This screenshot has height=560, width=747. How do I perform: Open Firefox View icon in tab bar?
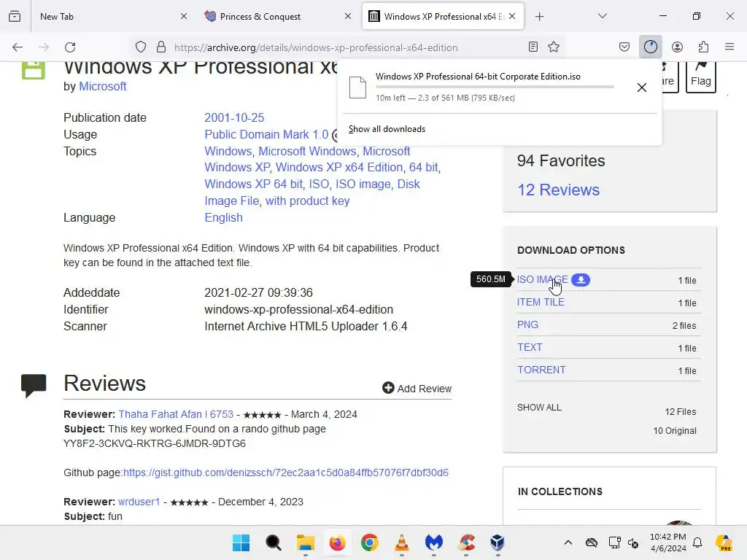point(15,16)
